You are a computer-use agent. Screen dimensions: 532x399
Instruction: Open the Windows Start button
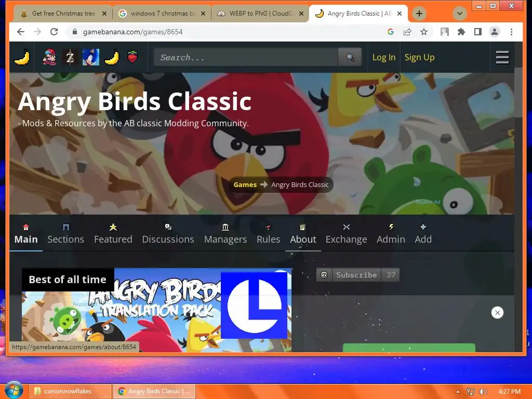14,390
